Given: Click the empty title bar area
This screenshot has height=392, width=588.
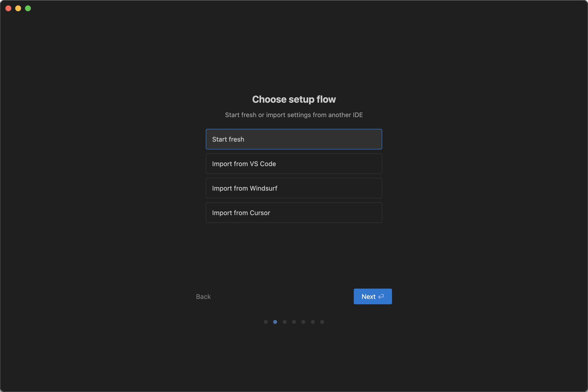Looking at the screenshot, I should (294, 8).
